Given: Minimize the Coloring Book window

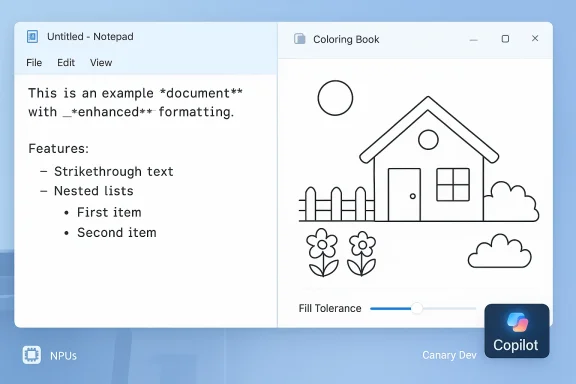Looking at the screenshot, I should click(474, 39).
